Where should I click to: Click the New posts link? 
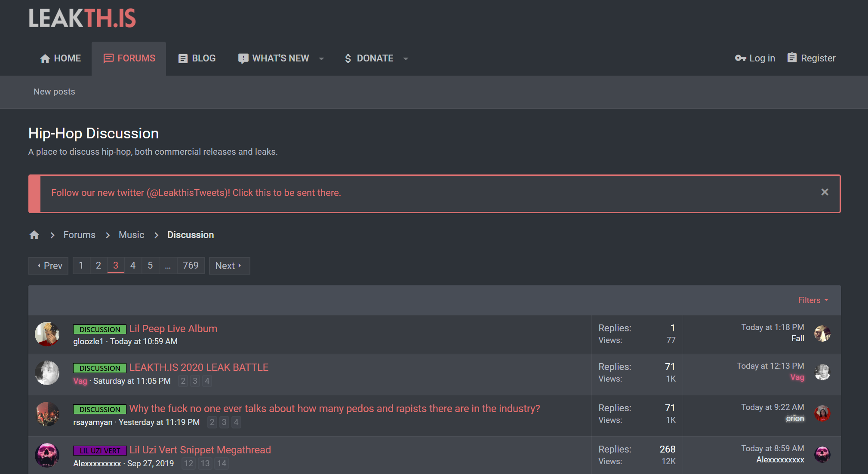tap(54, 92)
